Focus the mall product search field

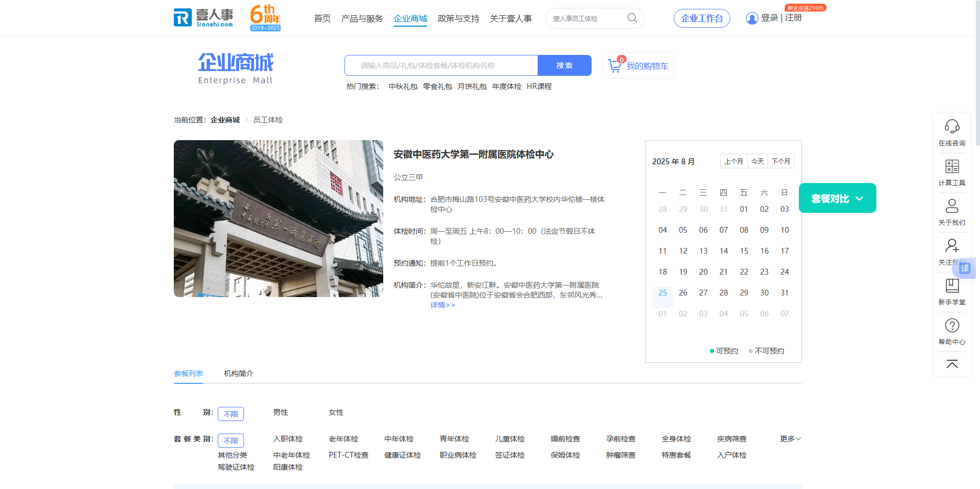pos(441,65)
